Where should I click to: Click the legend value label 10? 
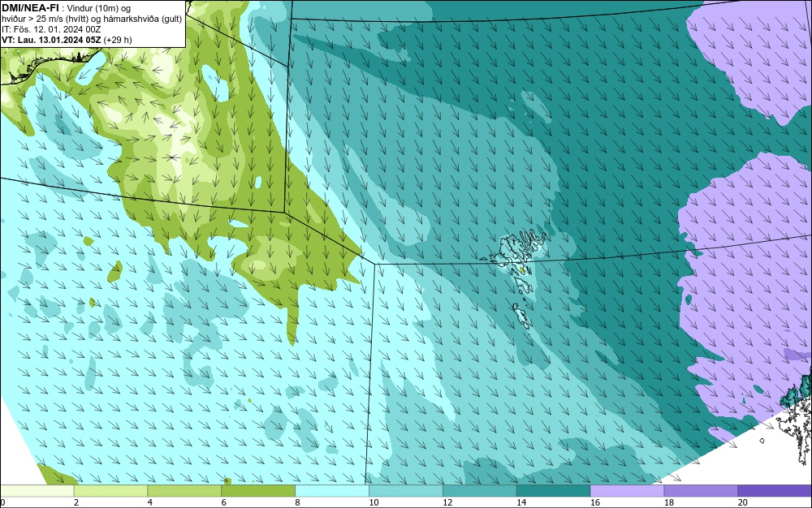click(374, 502)
